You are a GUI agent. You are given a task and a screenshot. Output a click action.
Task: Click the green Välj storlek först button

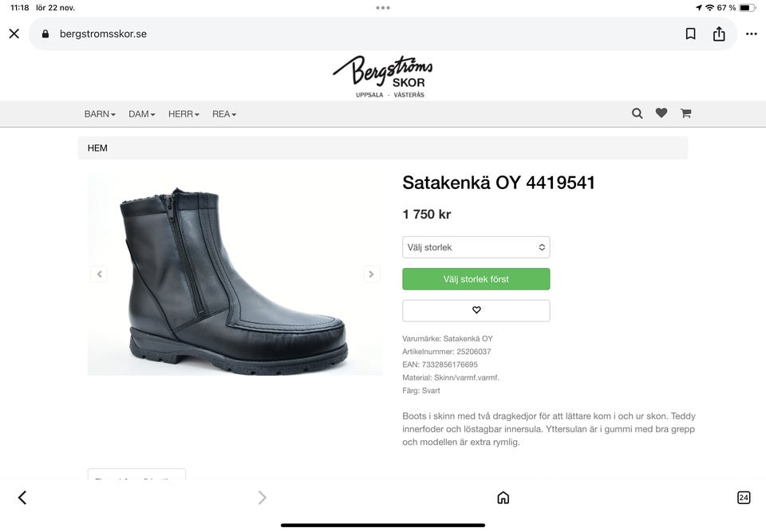[476, 279]
